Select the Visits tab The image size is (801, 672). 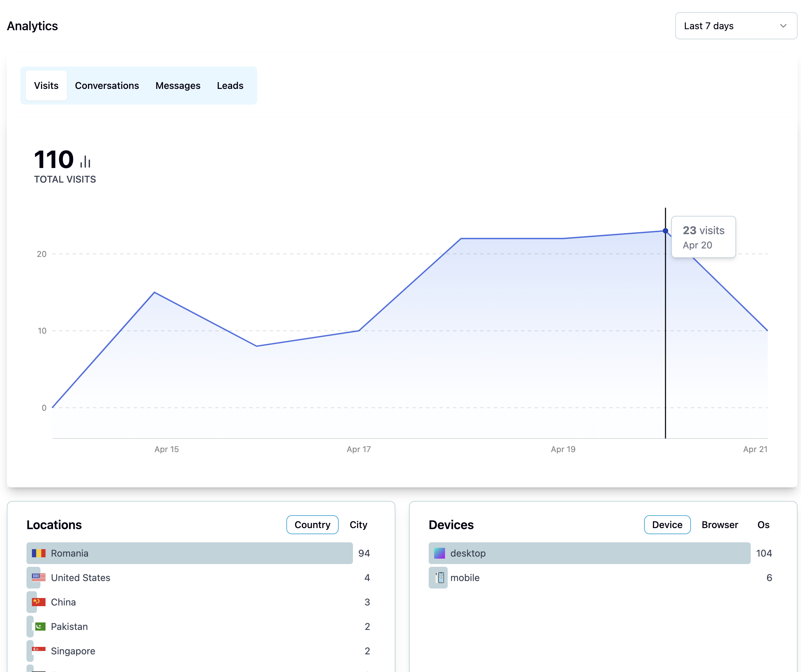click(x=46, y=86)
